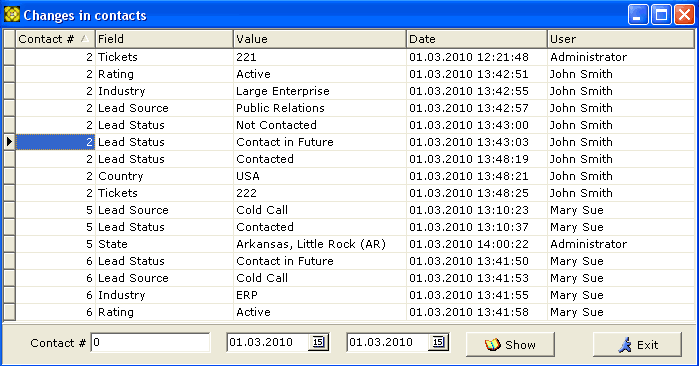Click the 'ERP' value cell

[x=320, y=295]
